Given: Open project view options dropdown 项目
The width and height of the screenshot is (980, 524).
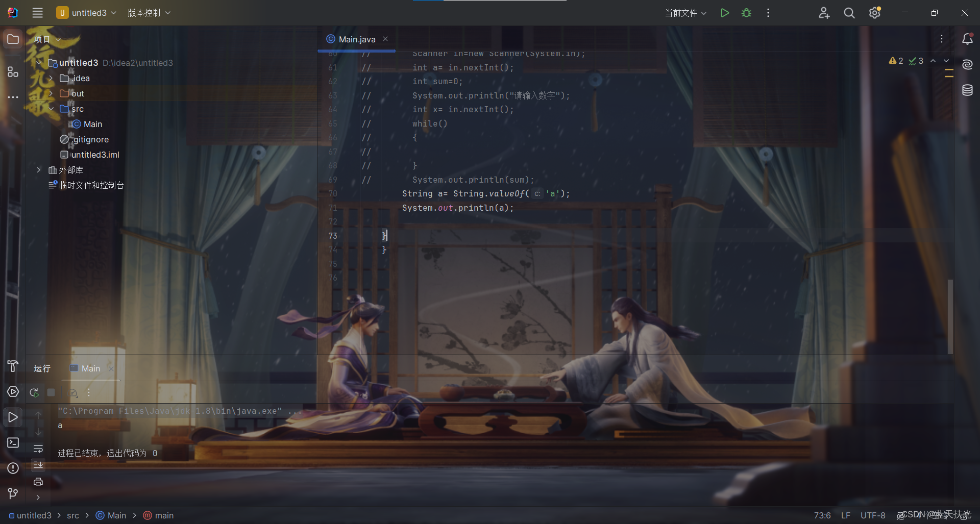Looking at the screenshot, I should point(47,39).
